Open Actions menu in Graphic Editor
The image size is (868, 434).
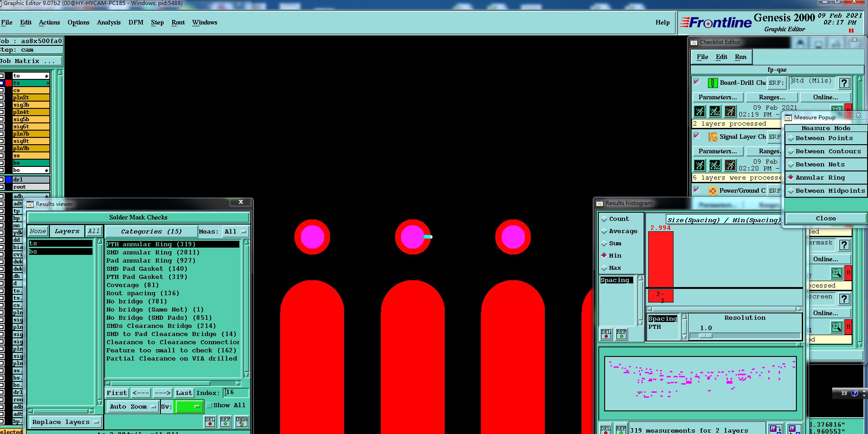tap(49, 23)
